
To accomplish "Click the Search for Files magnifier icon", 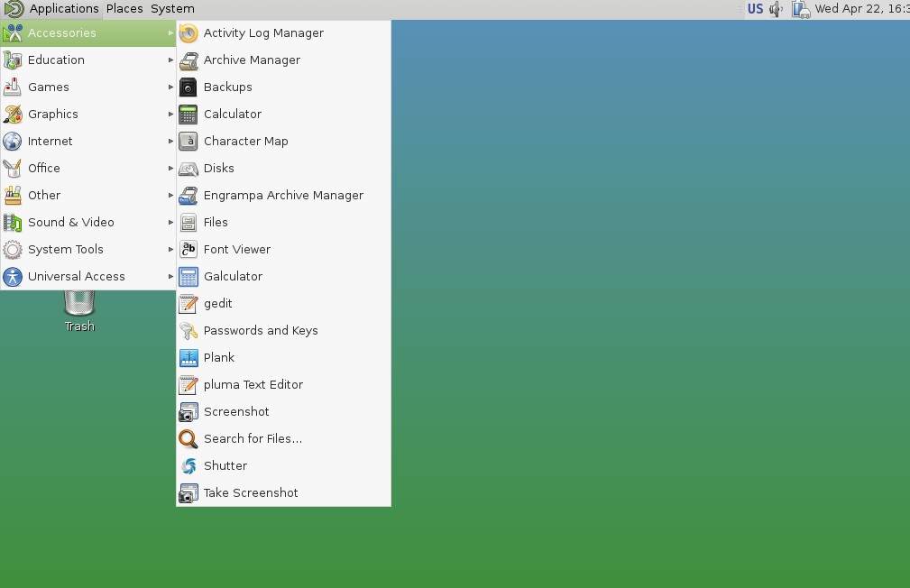I will (188, 439).
